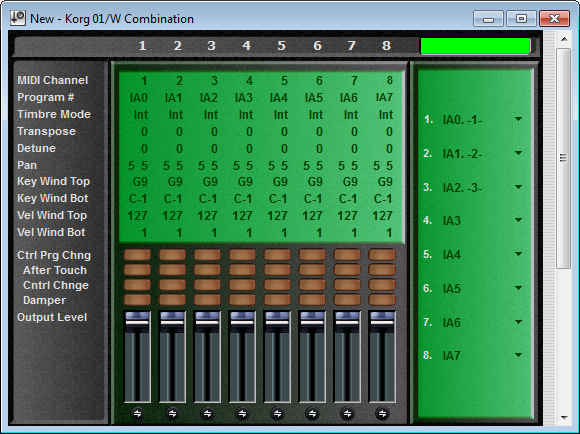Click the vertical scrollbar up arrow

click(x=564, y=39)
